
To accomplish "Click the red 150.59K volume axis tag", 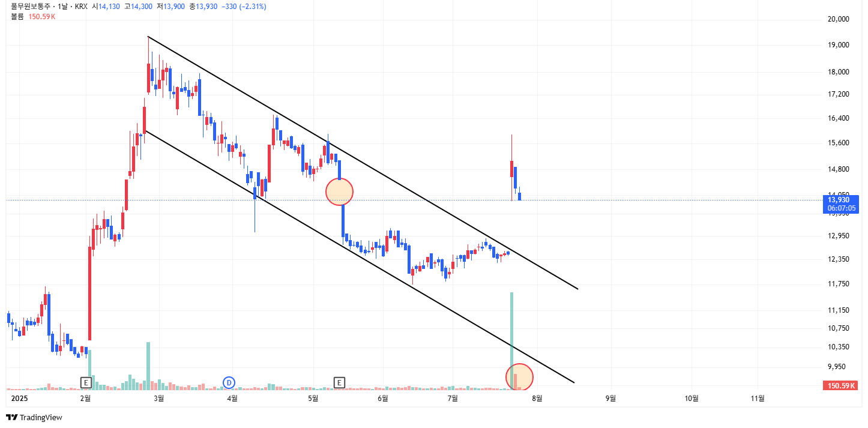I will [841, 385].
